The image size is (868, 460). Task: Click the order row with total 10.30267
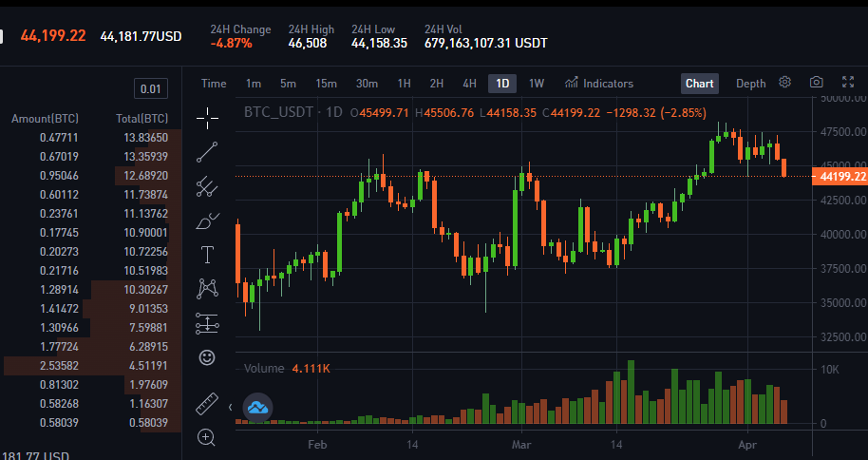click(x=92, y=290)
